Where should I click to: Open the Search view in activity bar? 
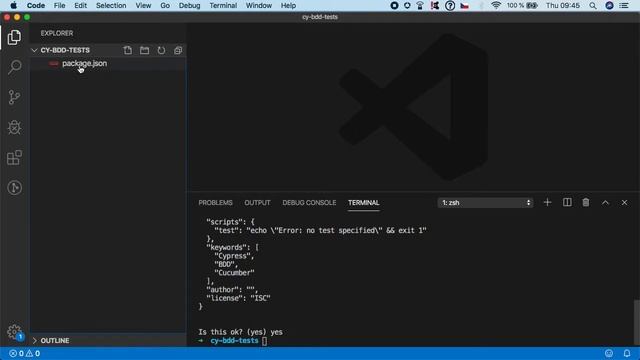tap(14, 67)
